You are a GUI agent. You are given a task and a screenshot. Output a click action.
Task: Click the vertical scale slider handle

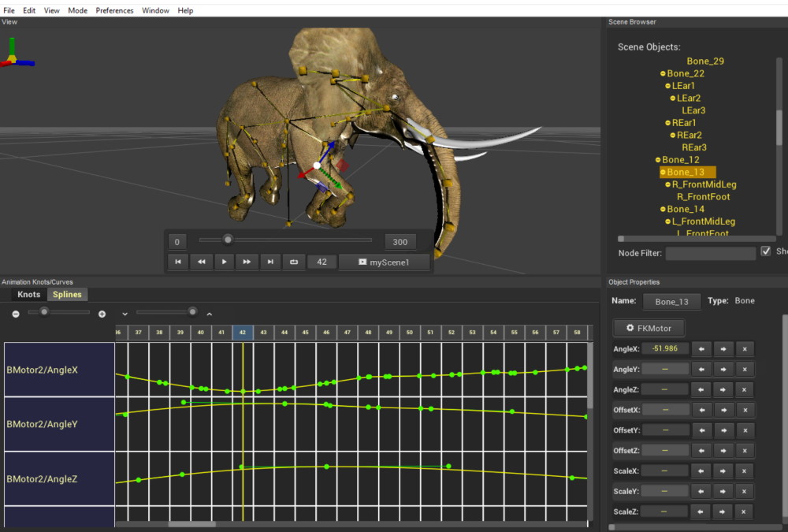tap(192, 312)
